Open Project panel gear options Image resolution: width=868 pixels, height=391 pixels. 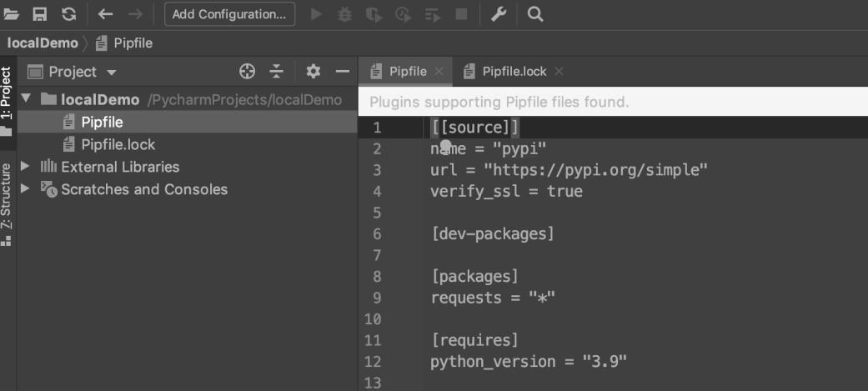(314, 72)
